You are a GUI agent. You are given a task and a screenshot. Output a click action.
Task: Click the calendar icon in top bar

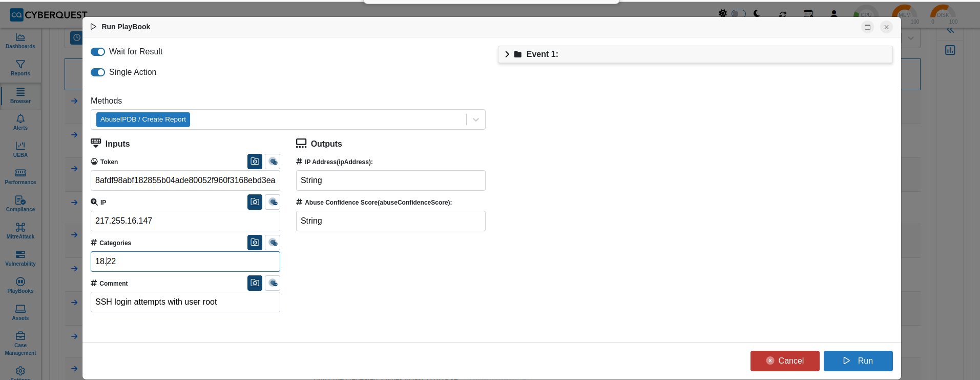[808, 14]
